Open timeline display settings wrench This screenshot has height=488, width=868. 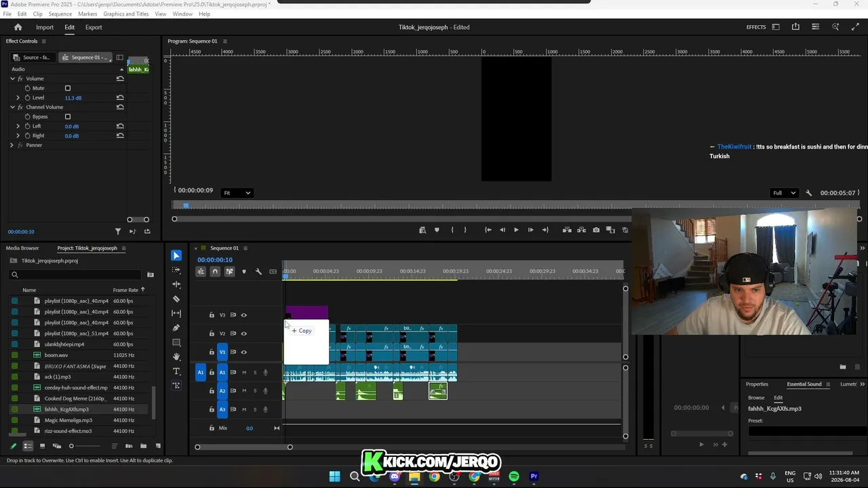point(258,272)
